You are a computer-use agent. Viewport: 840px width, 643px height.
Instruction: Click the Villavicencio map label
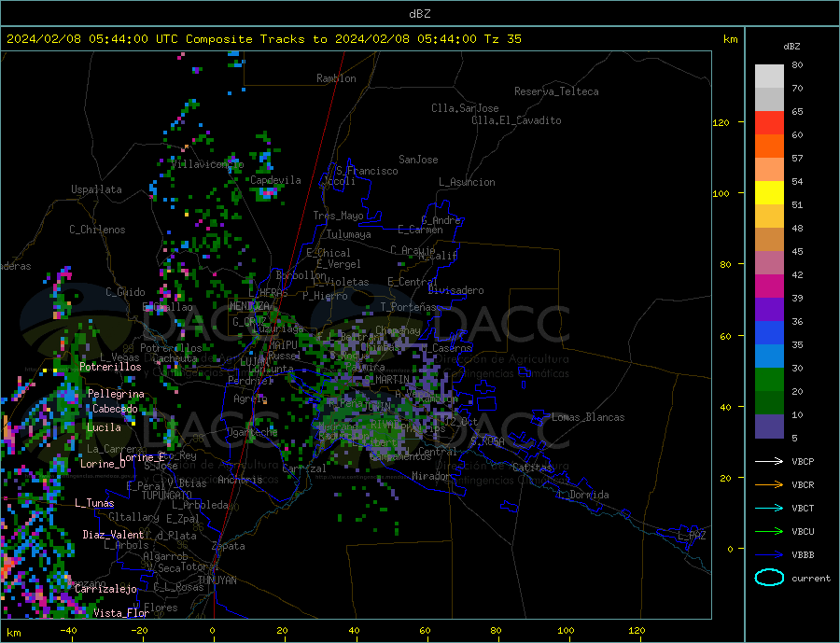[x=207, y=164]
